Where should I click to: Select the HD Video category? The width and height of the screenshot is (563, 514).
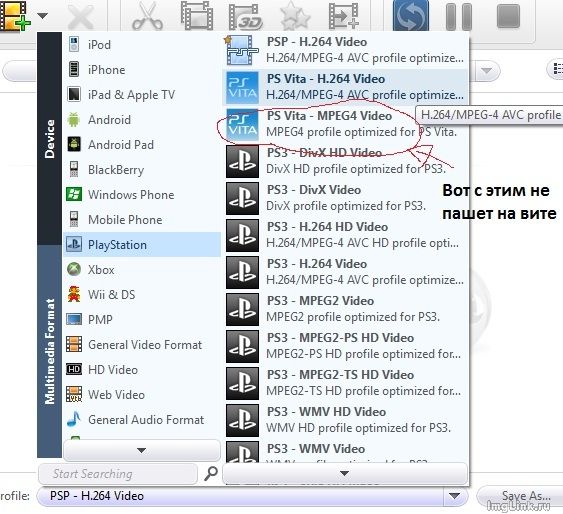tap(142, 370)
